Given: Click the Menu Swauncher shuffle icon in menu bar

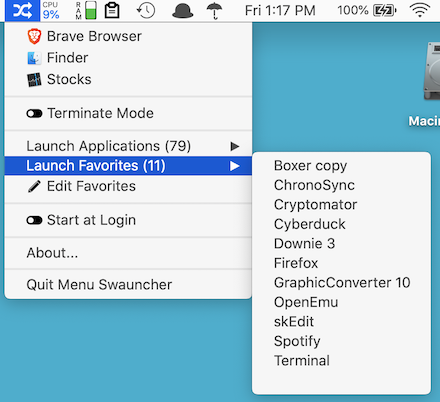Looking at the screenshot, I should [x=23, y=11].
